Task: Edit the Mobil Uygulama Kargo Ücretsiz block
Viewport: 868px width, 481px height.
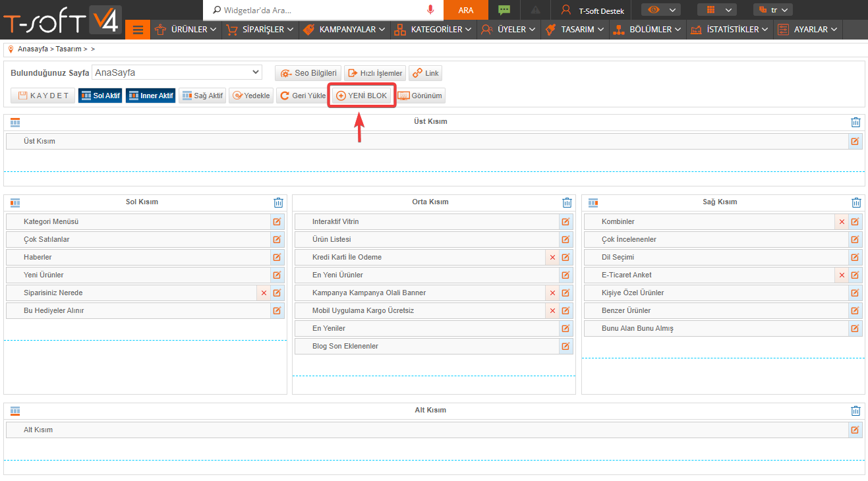Action: point(565,311)
